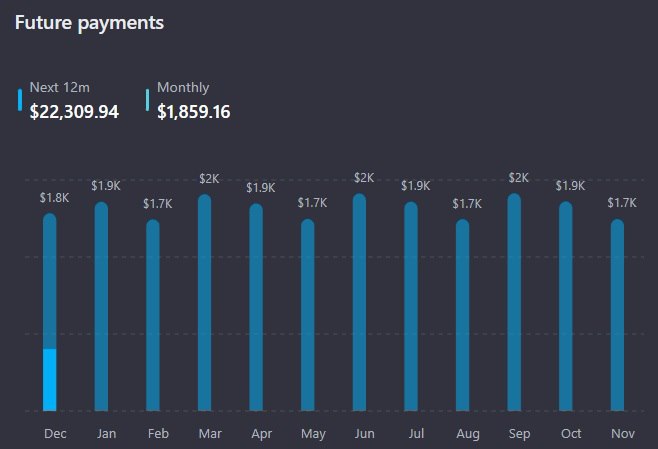Select the June bar labeled $2K
The width and height of the screenshot is (658, 449).
[360, 302]
